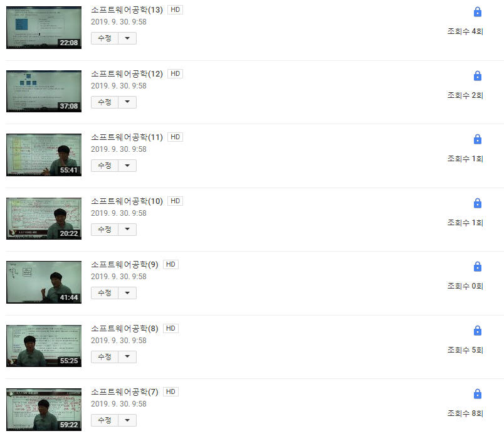The height and width of the screenshot is (436, 504).
Task: Select the lock icon of 소프트웨어공학(11)
Action: tap(477, 139)
